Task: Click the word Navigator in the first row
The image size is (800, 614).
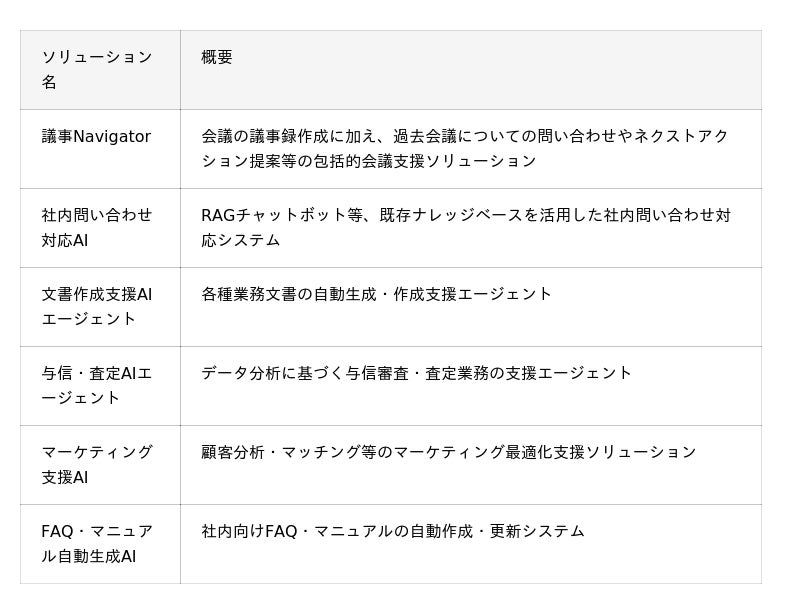Action: pyautogui.click(x=112, y=136)
